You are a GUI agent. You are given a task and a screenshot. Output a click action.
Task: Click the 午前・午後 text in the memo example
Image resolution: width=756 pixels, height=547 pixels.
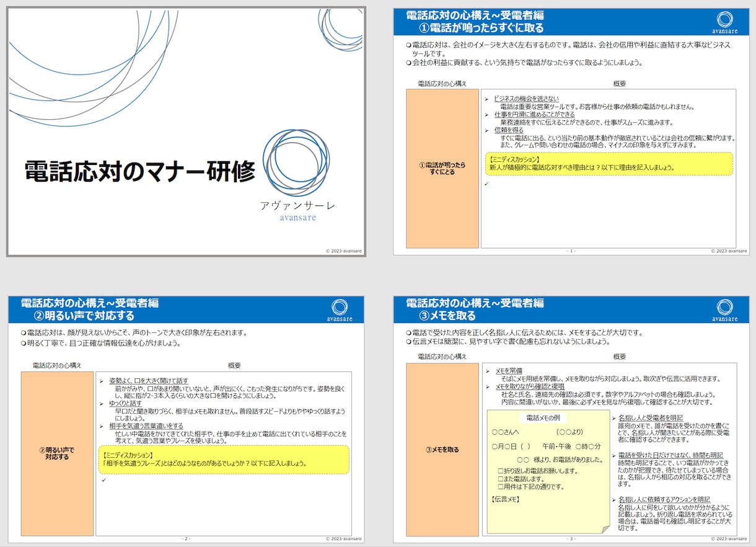click(x=556, y=446)
